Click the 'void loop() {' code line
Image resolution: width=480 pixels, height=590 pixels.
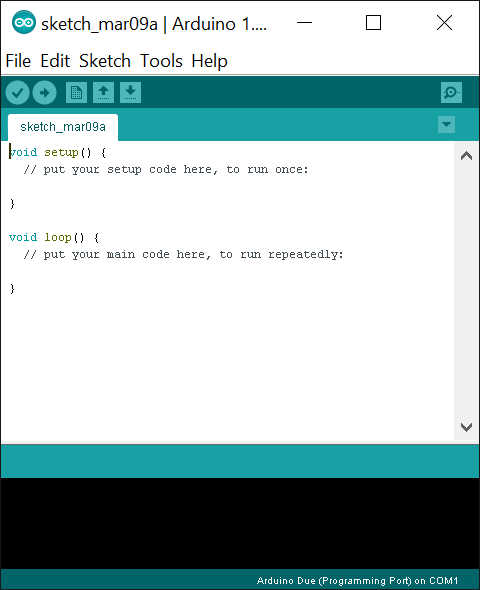(54, 237)
